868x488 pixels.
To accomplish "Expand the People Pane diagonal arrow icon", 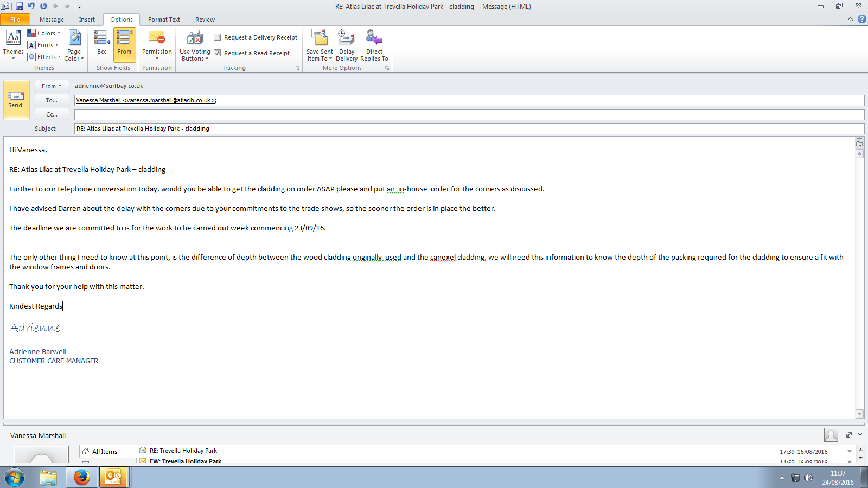I will pyautogui.click(x=849, y=435).
